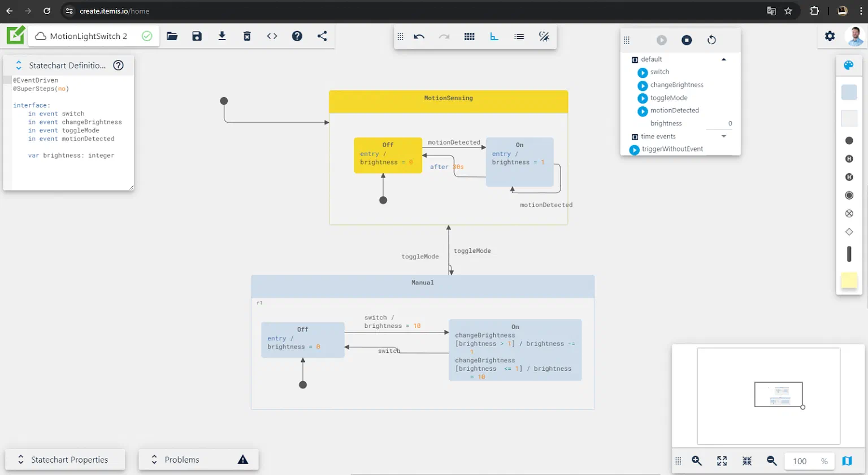868x475 pixels.
Task: Expand the time events section
Action: coord(723,136)
